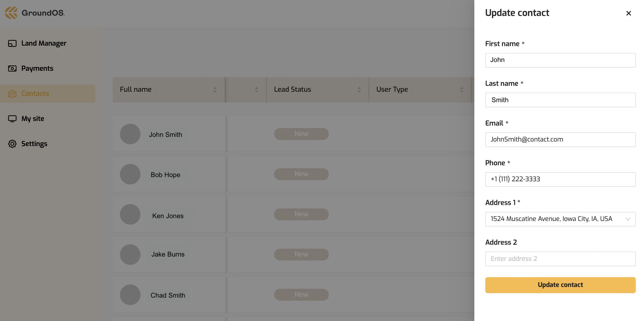Screen dimensions: 644x321
Task: Go to Payments menu item
Action: 37,68
